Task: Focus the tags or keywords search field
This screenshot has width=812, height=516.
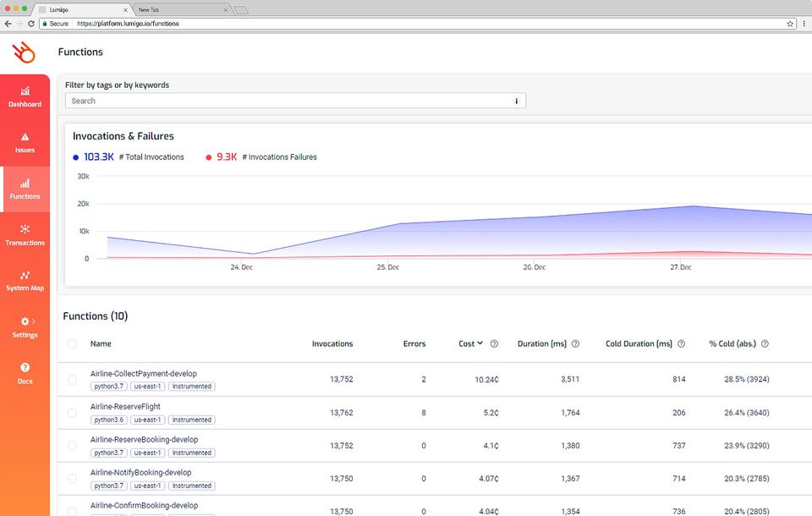Action: click(x=296, y=101)
